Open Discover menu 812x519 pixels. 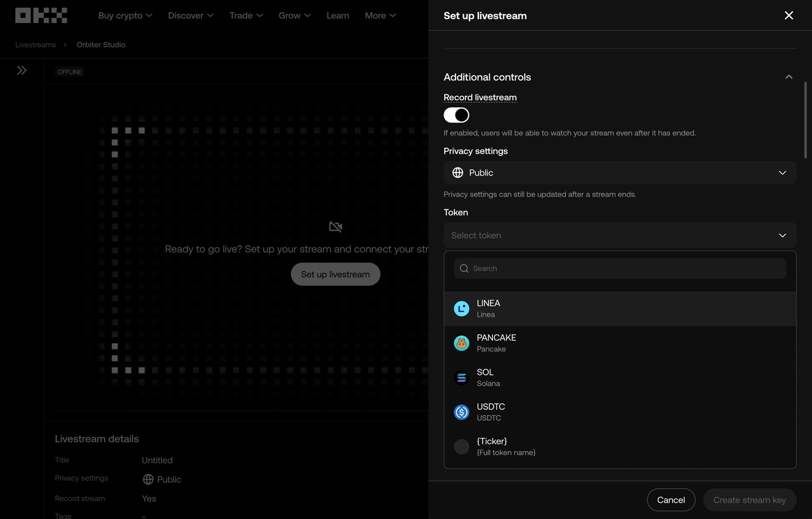point(190,15)
